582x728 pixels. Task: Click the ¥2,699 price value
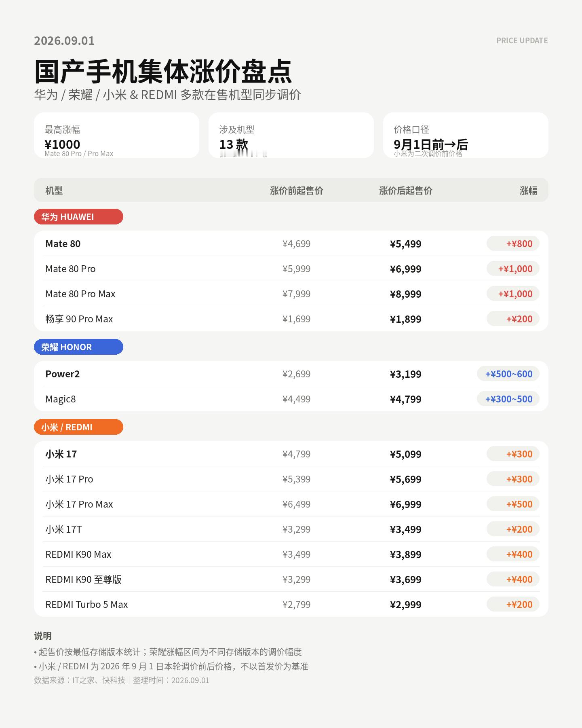(x=297, y=374)
